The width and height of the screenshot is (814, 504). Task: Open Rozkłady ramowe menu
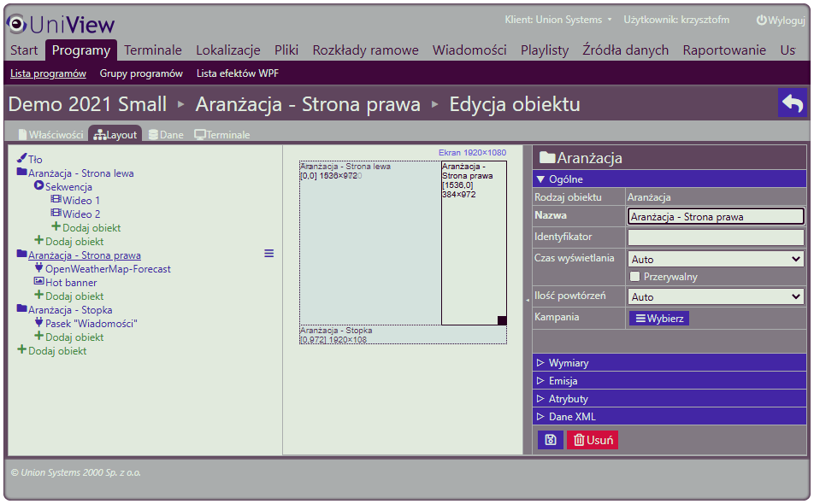click(365, 50)
